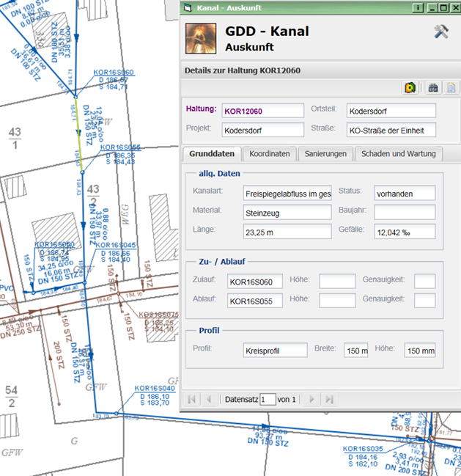Click the Zulauf Höhe empty field
461x476 pixels.
337,282
